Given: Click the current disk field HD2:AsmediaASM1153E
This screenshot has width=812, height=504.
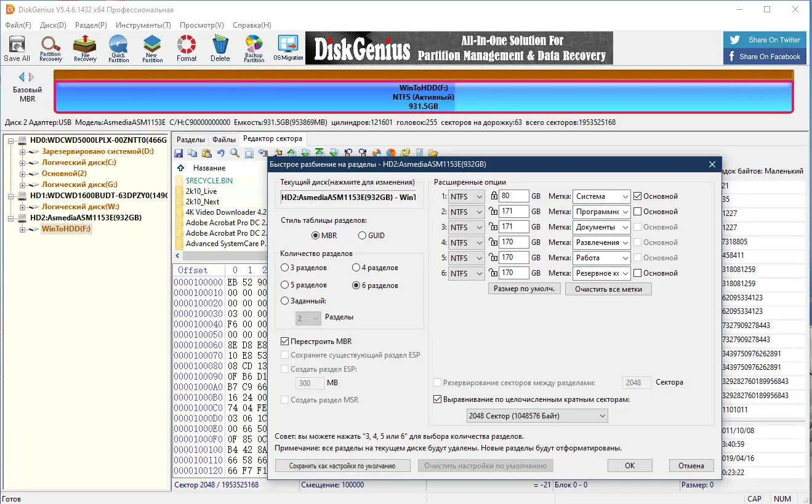Looking at the screenshot, I should pos(348,198).
